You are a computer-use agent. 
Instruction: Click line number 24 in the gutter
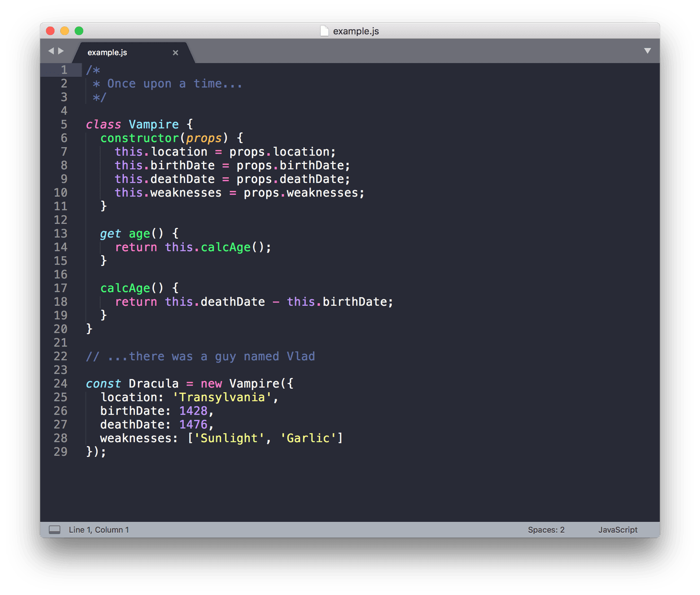(61, 384)
